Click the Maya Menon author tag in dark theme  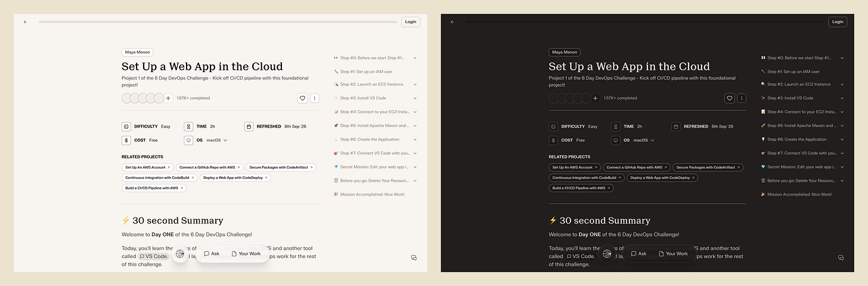click(x=565, y=52)
